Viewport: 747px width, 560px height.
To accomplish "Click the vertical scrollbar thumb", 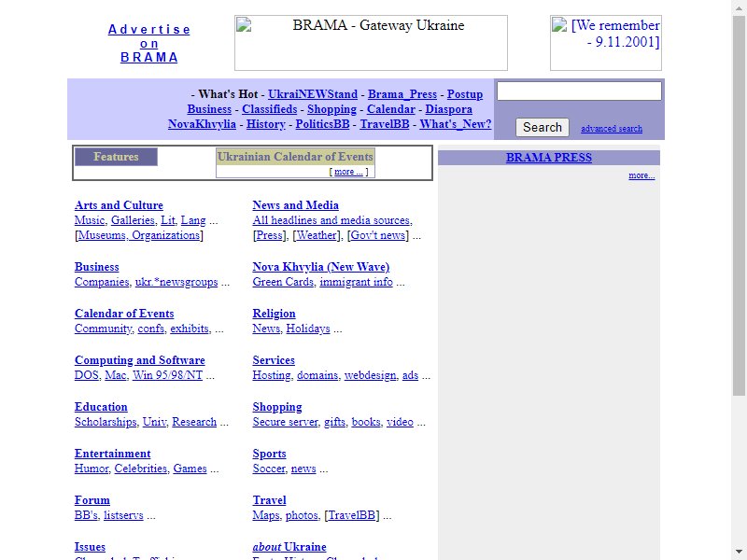I will 739,204.
